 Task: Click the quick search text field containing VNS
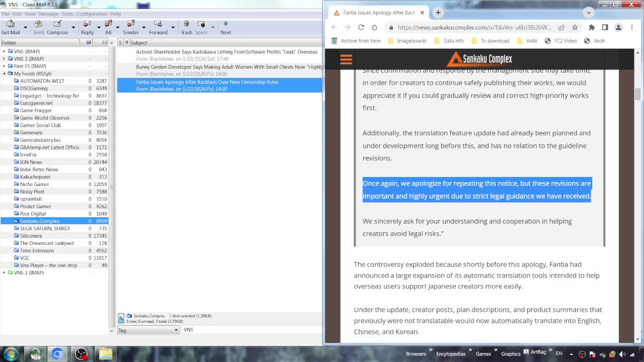[251, 330]
